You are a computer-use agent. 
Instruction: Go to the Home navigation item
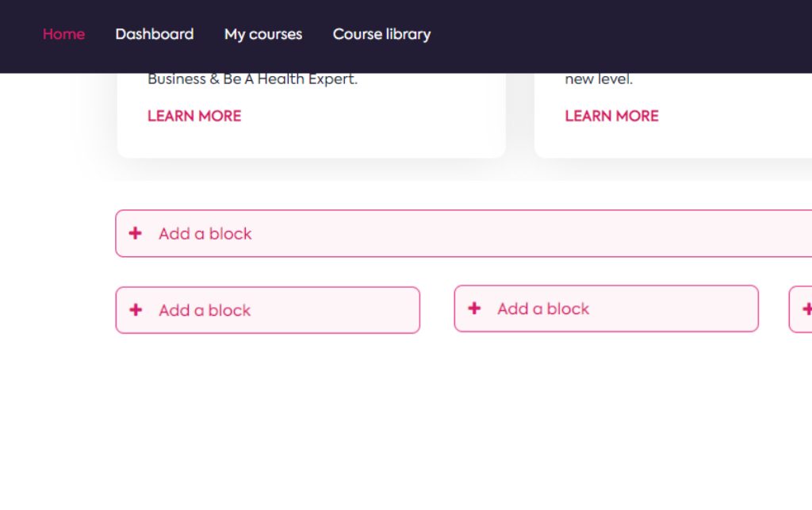(x=63, y=34)
